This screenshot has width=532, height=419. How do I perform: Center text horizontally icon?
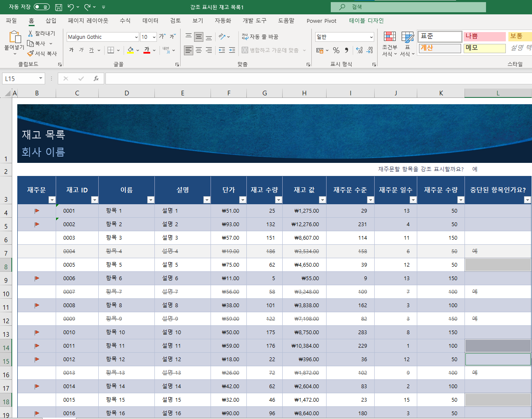199,50
